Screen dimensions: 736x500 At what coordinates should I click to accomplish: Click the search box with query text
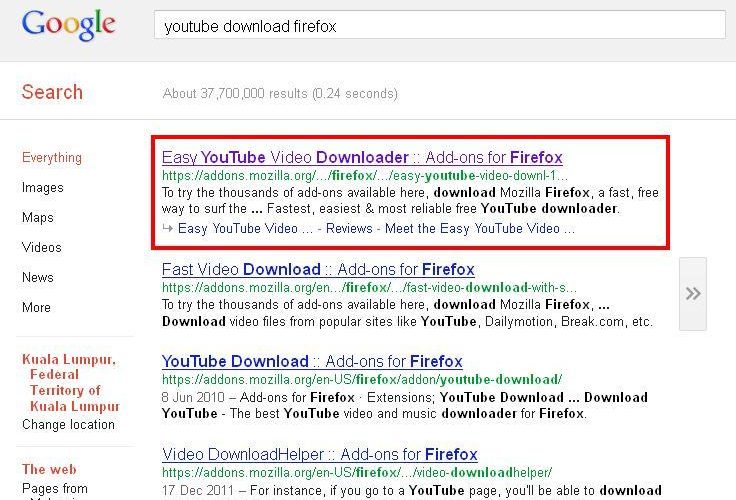(x=439, y=26)
